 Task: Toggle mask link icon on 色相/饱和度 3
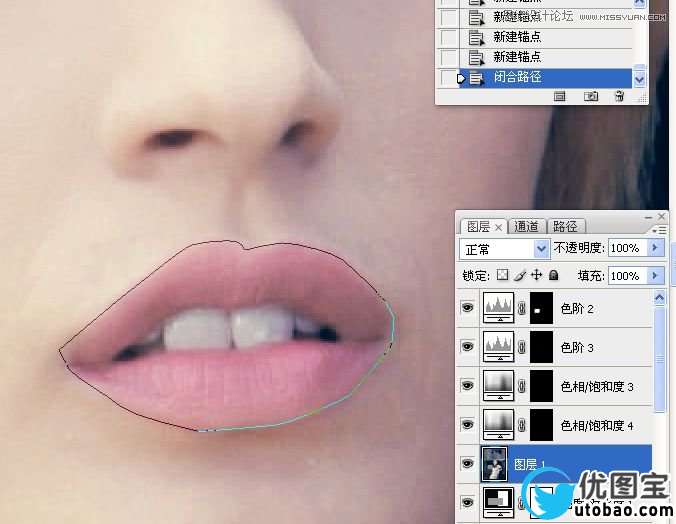coord(522,386)
